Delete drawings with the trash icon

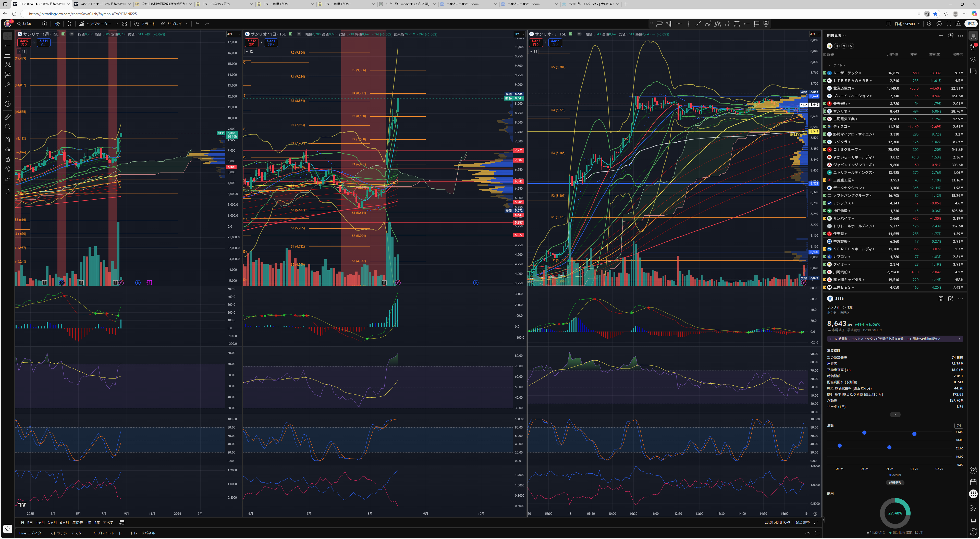pos(8,191)
